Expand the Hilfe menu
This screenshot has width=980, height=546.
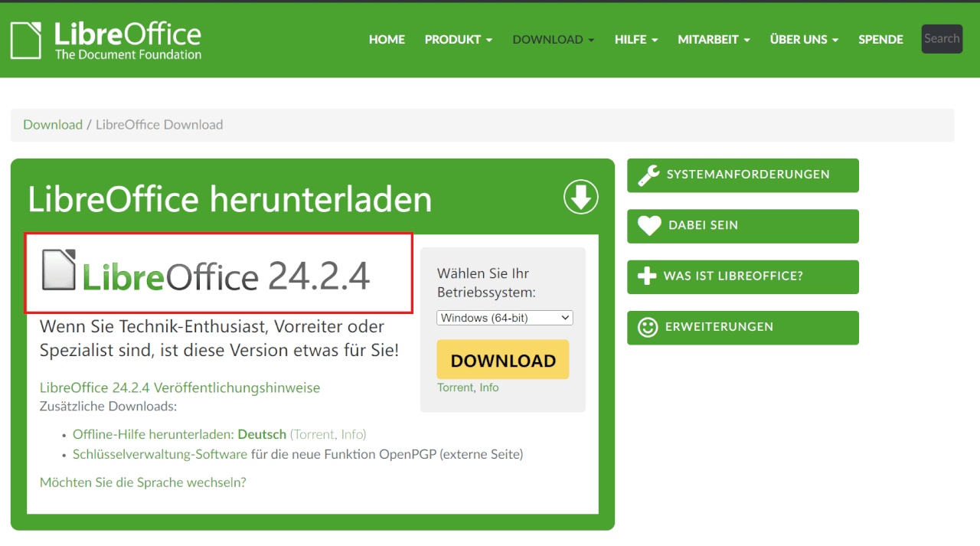click(635, 40)
